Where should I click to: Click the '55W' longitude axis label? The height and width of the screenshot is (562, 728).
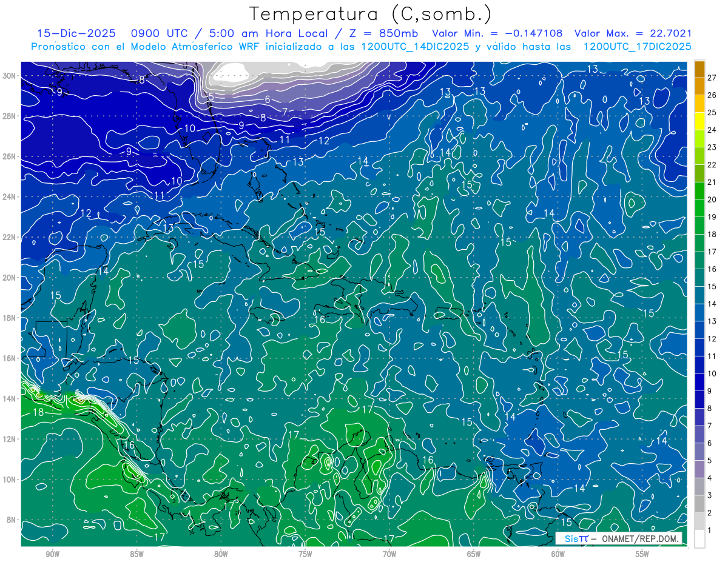click(642, 554)
